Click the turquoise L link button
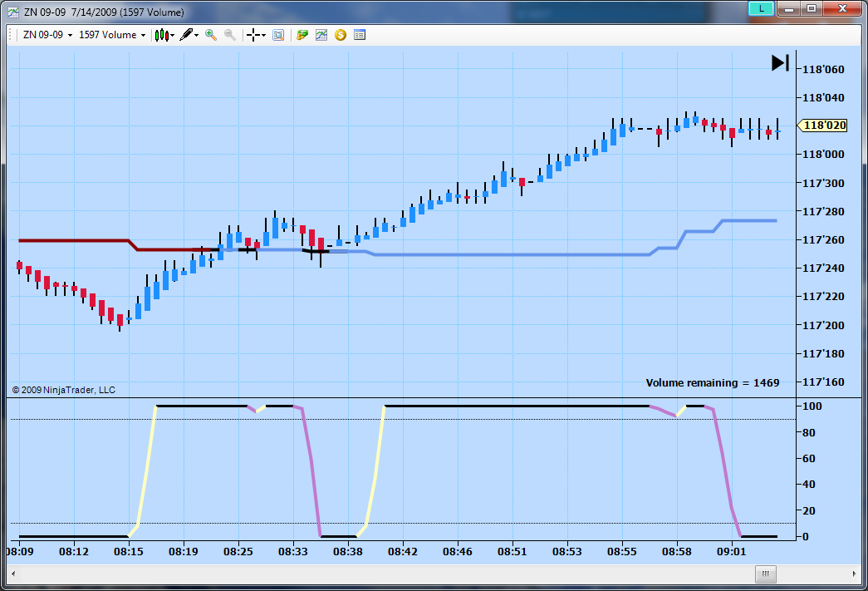This screenshot has height=591, width=868. tap(761, 8)
